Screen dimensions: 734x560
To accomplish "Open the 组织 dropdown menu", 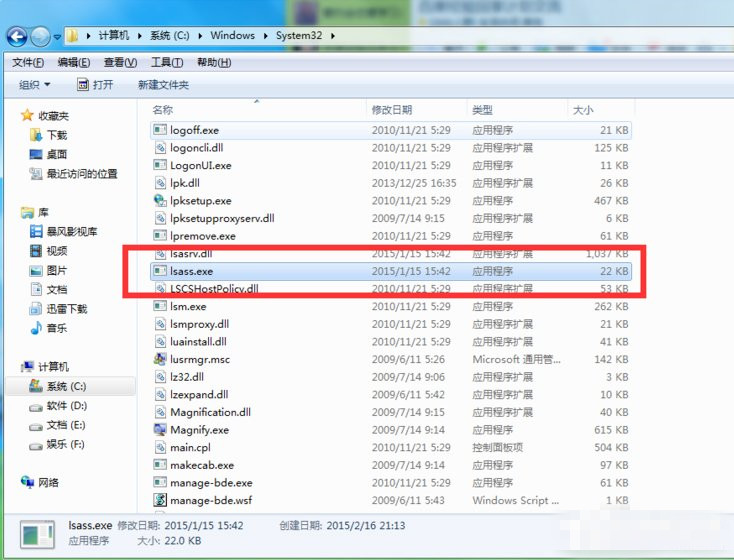I will pos(34,85).
